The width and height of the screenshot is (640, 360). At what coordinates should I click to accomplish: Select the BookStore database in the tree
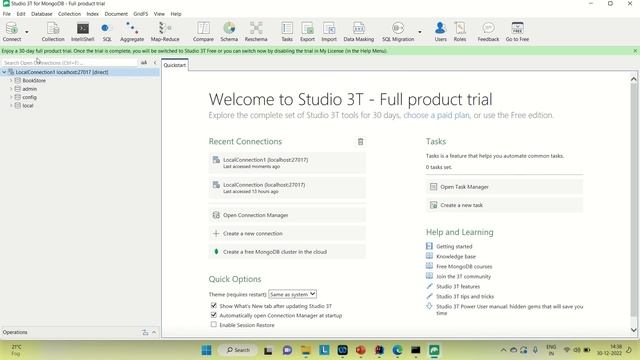[34, 81]
